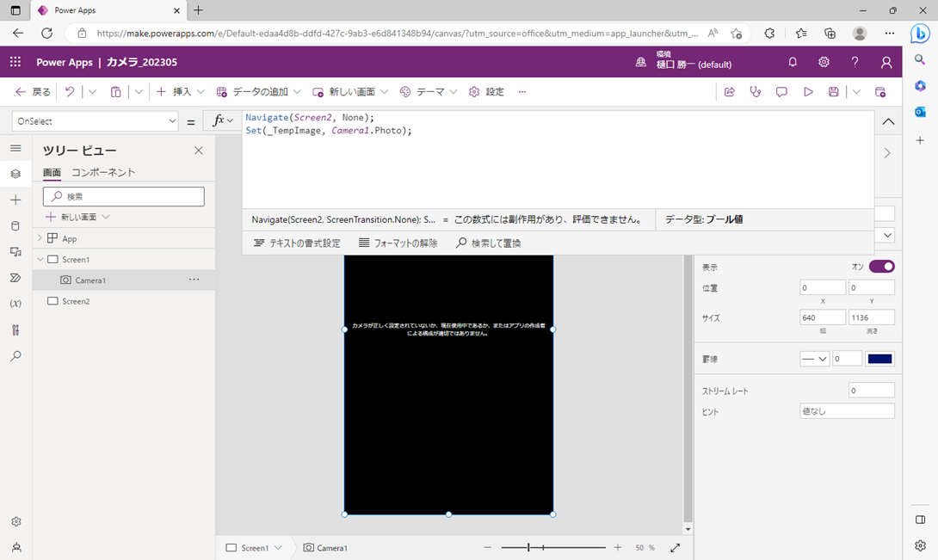Viewport: 938px width, 560px height.
Task: Click the publish icon
Action: point(880,91)
